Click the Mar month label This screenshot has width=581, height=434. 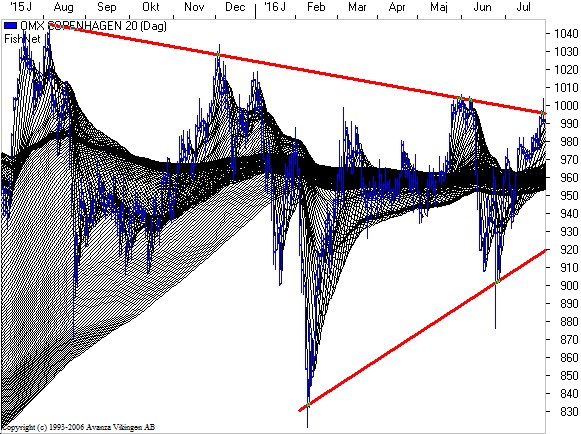click(357, 7)
